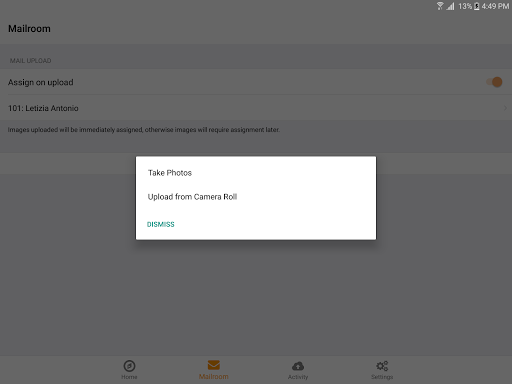The image size is (512, 384).
Task: Open Activity cloud upload icon
Action: click(x=298, y=366)
